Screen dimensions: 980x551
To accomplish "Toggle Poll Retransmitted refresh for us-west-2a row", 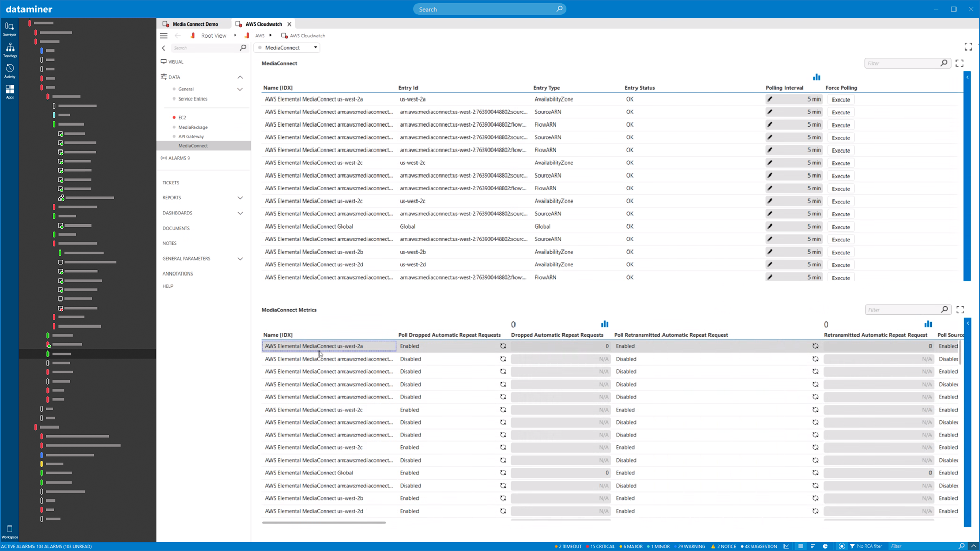I will coord(815,346).
